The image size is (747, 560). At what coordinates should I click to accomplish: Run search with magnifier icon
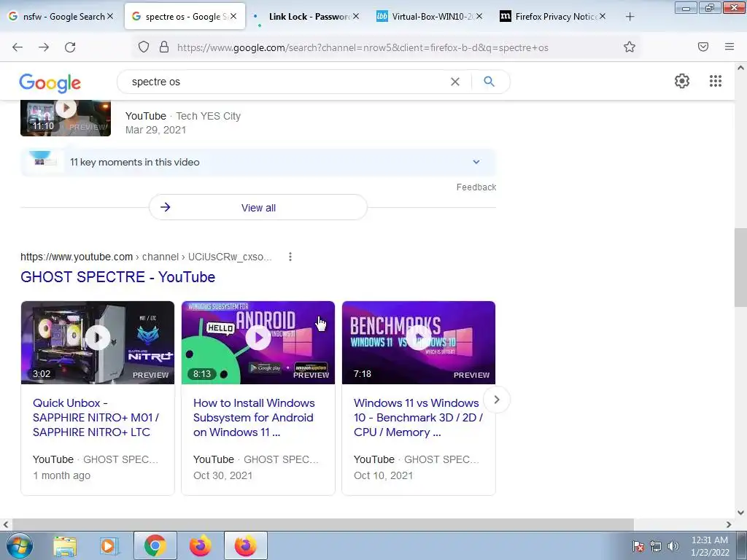pyautogui.click(x=489, y=82)
